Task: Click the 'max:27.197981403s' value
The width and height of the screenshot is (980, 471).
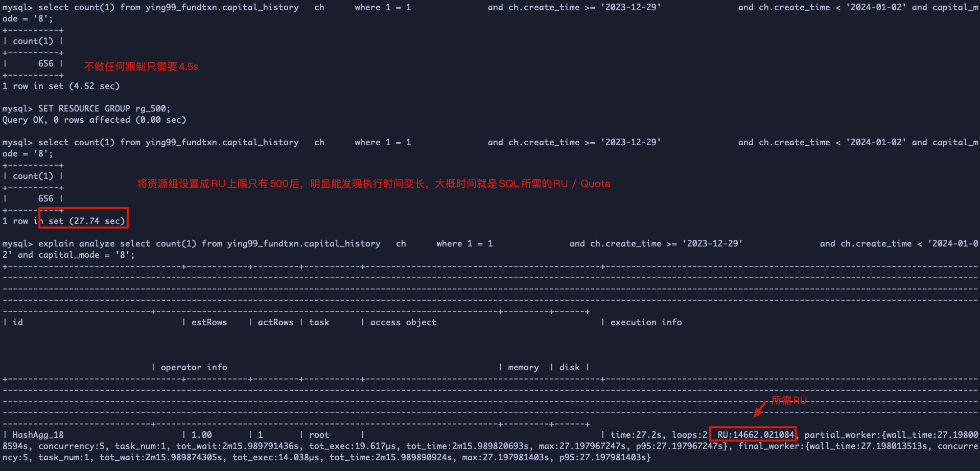Action: coord(506,457)
